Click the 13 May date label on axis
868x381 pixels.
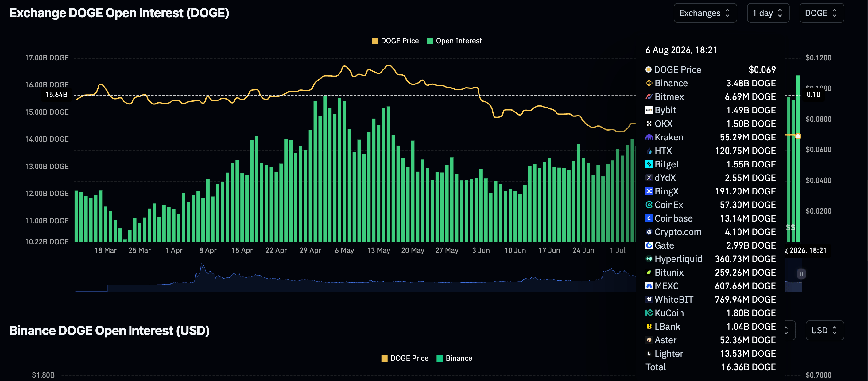[x=378, y=250]
